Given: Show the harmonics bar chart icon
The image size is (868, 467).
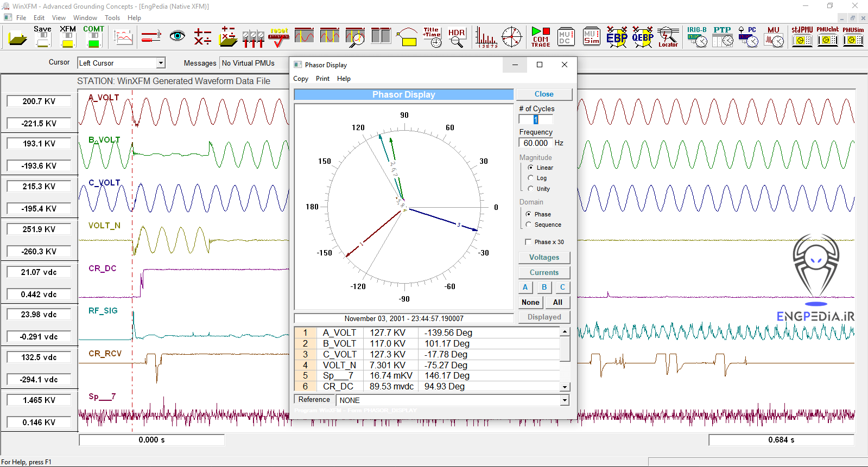Looking at the screenshot, I should click(486, 37).
